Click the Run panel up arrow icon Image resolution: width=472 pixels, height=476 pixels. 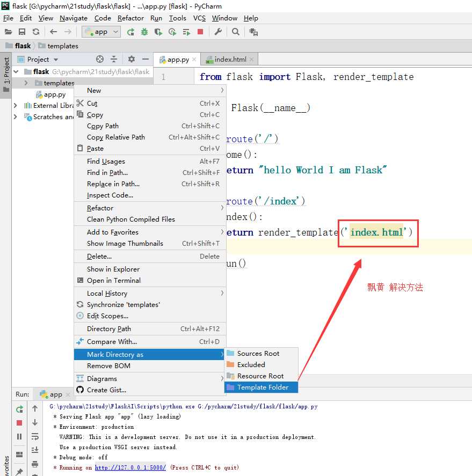click(x=35, y=408)
